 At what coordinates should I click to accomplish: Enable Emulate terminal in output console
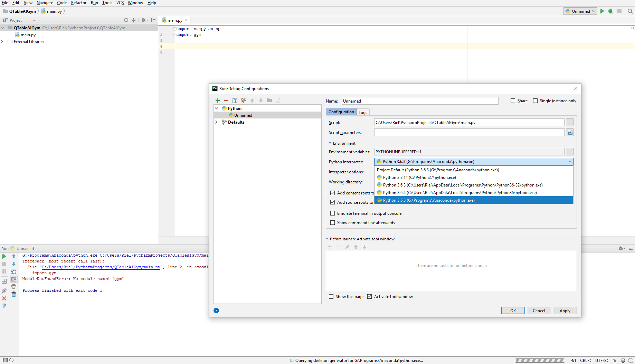[x=332, y=213]
